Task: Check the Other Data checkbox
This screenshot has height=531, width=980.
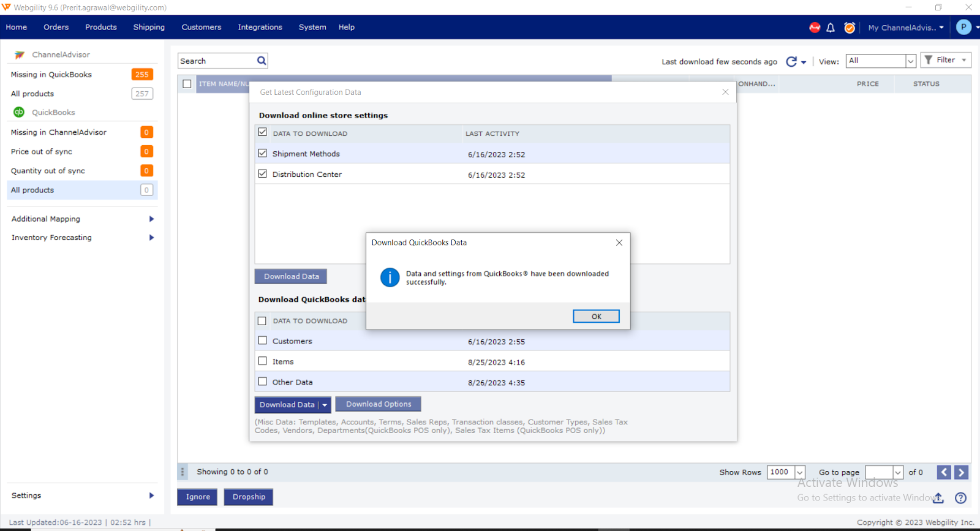Action: (263, 382)
